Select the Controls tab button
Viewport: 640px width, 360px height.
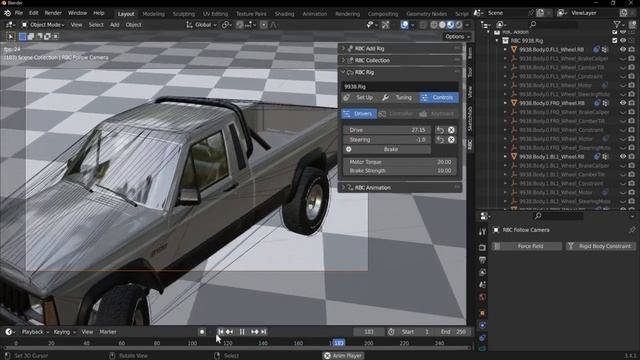click(439, 98)
